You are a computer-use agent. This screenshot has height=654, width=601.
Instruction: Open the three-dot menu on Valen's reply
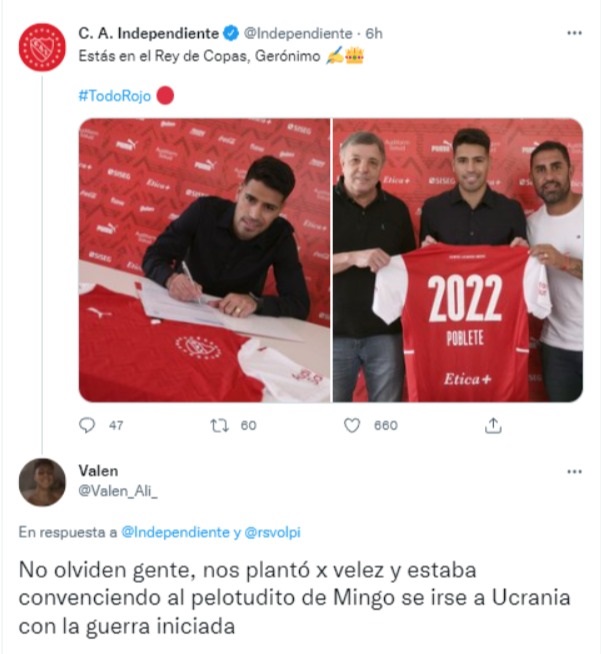[575, 472]
